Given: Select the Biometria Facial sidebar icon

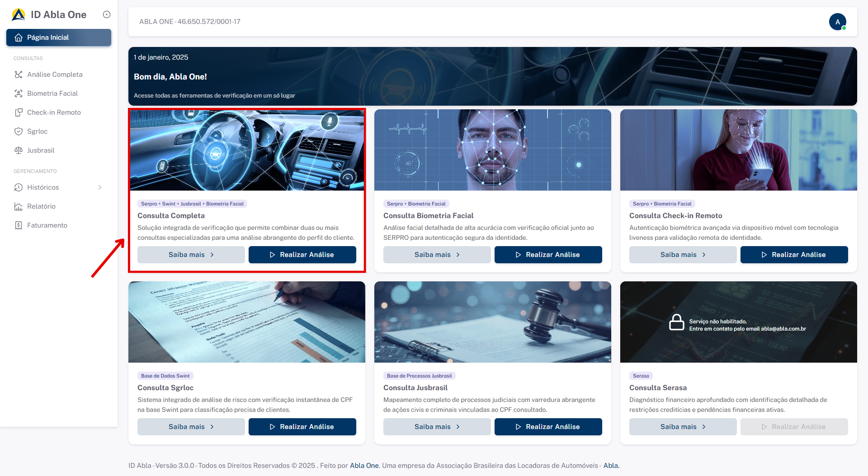Looking at the screenshot, I should (x=19, y=93).
